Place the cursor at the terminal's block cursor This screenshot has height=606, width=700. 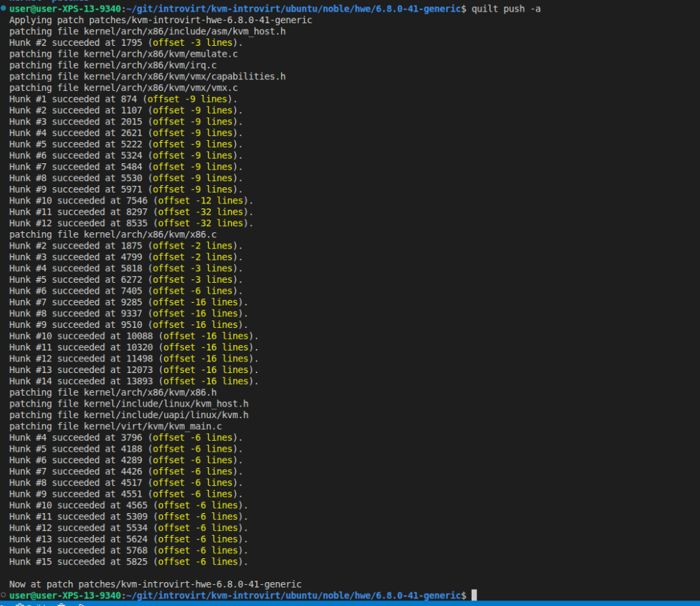click(474, 596)
